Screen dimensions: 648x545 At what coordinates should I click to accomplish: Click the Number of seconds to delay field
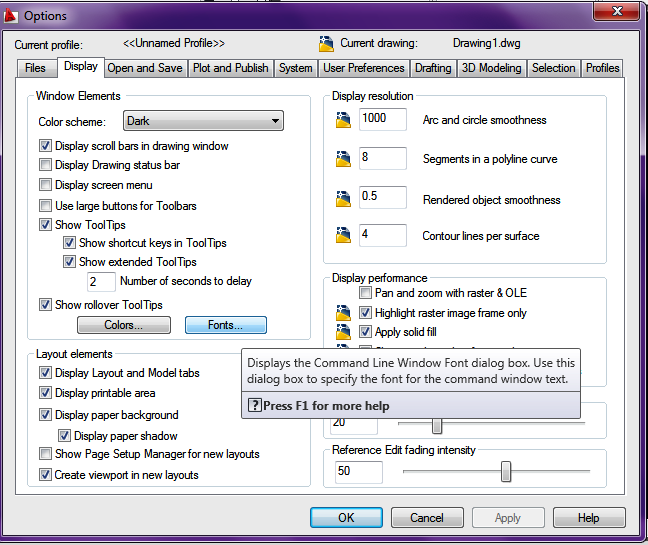pyautogui.click(x=101, y=282)
